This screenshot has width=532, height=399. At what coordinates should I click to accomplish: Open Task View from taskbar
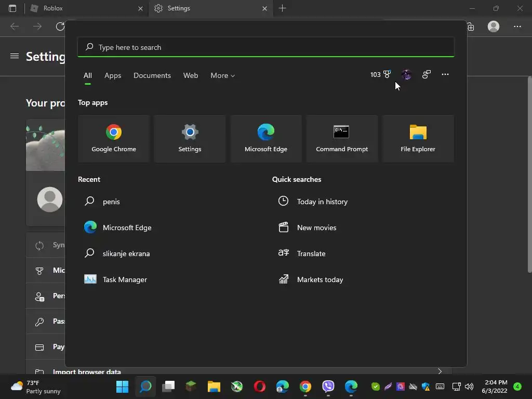click(168, 387)
